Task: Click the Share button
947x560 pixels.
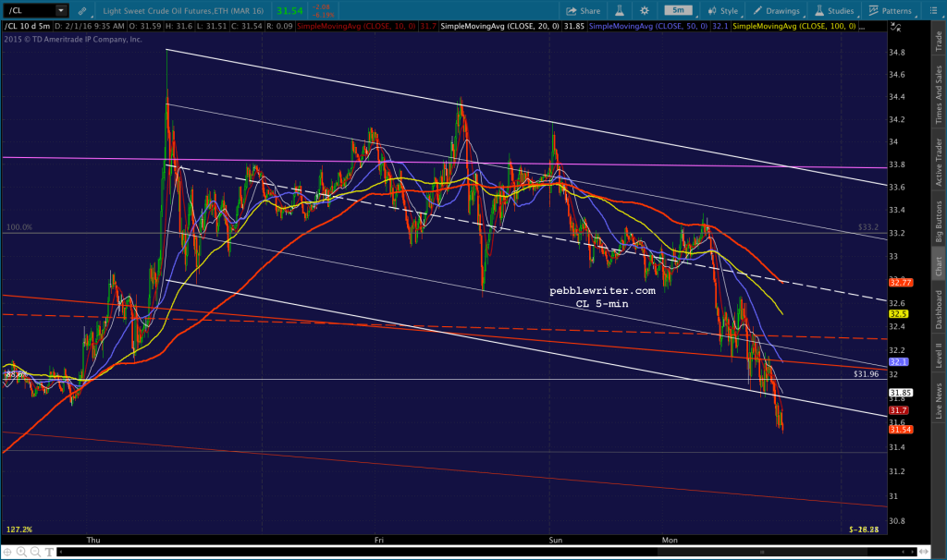Action: point(584,11)
